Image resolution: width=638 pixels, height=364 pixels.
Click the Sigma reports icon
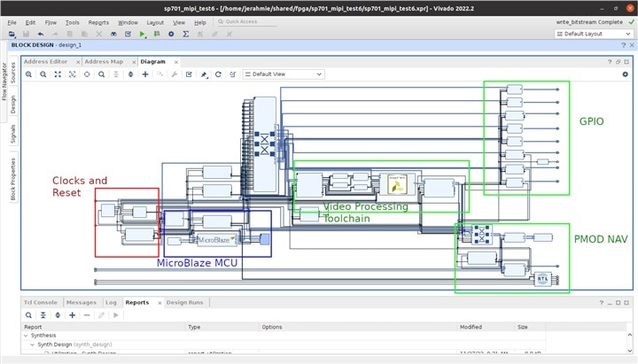(x=185, y=35)
